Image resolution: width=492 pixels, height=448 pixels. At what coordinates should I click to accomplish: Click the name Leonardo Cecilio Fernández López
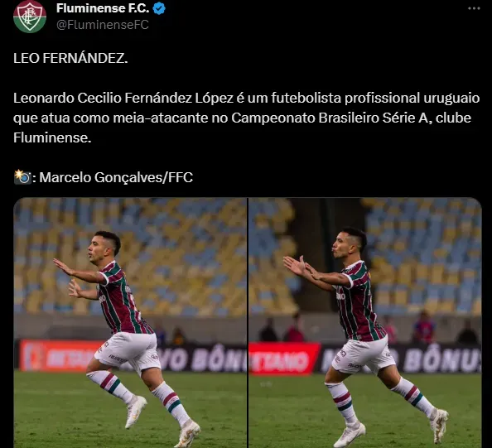click(x=123, y=99)
